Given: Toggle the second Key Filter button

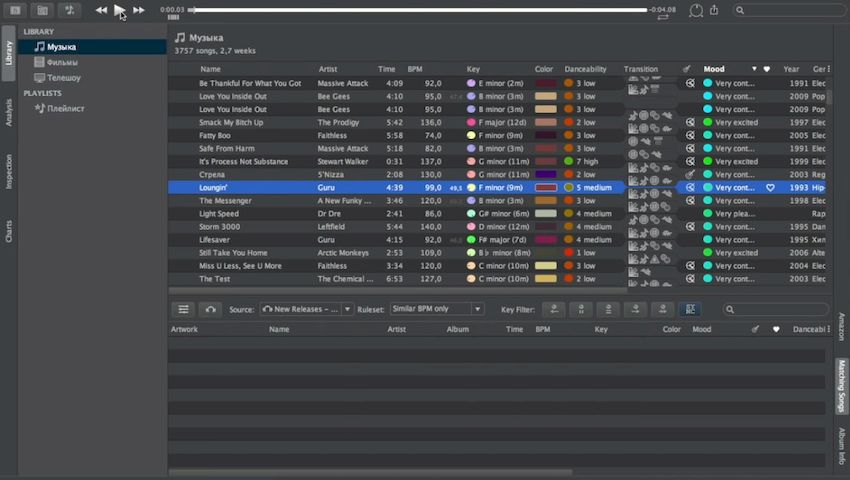Looking at the screenshot, I should tap(581, 309).
